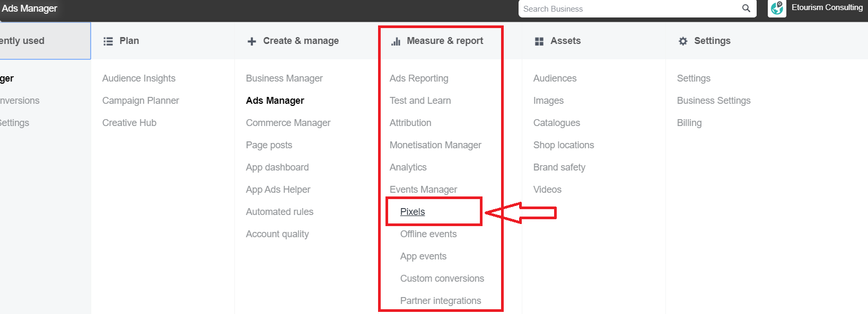
Task: Open Business Settings
Action: coord(714,101)
